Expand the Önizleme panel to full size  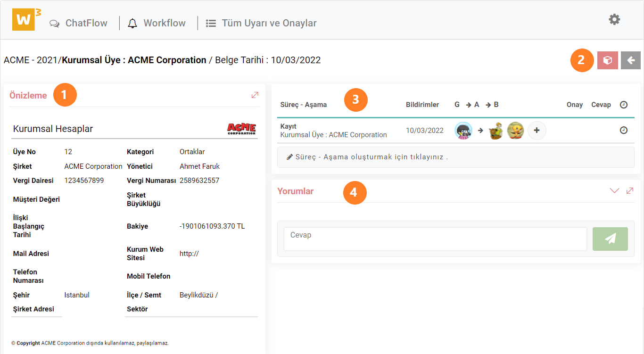[255, 95]
